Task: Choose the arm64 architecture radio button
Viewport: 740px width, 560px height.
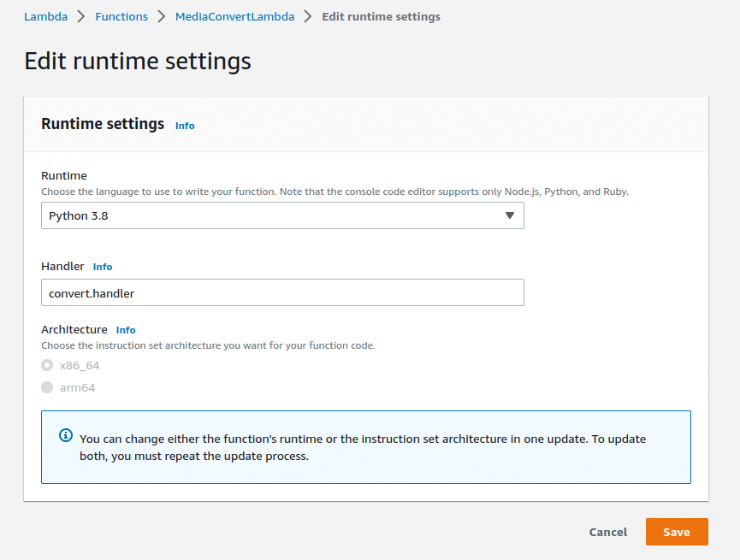Action: tap(47, 387)
